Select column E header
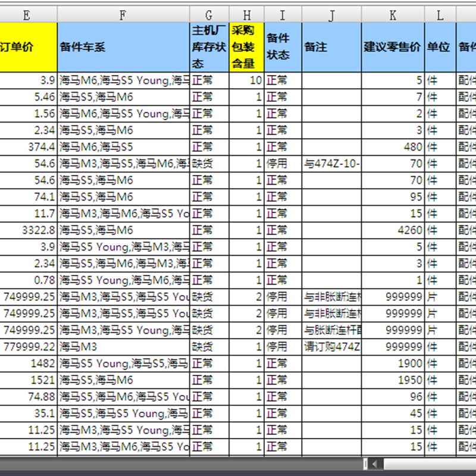The width and height of the screenshot is (476, 476). tap(28, 14)
